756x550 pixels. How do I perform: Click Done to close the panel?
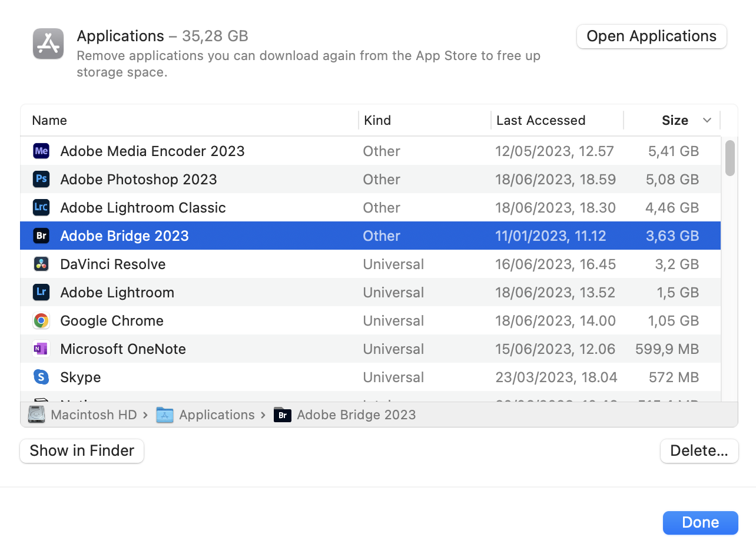[x=700, y=523]
